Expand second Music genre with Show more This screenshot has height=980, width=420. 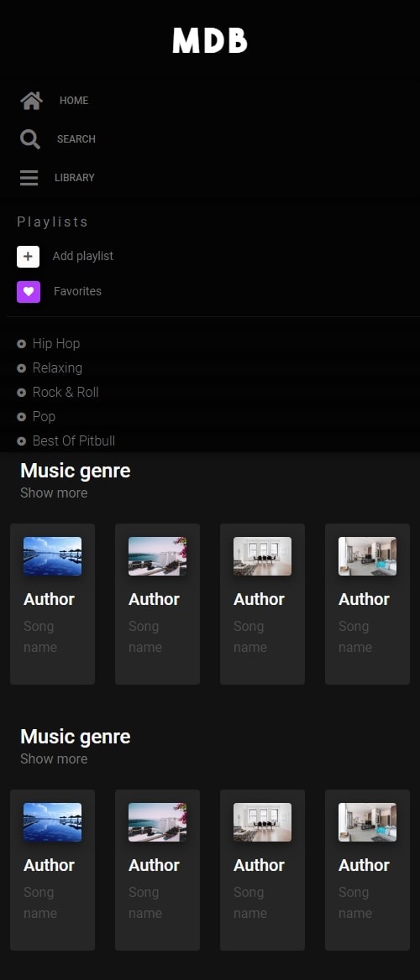54,758
